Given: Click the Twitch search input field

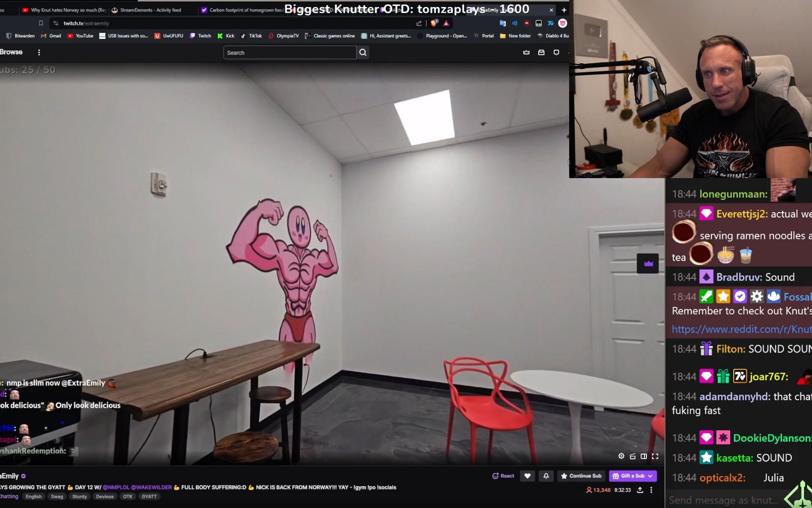Looking at the screenshot, I should click(290, 52).
